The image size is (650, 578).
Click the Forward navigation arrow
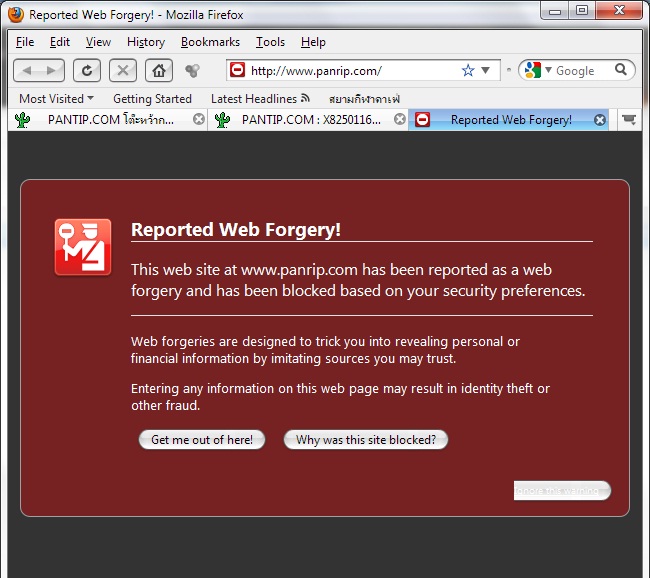51,70
